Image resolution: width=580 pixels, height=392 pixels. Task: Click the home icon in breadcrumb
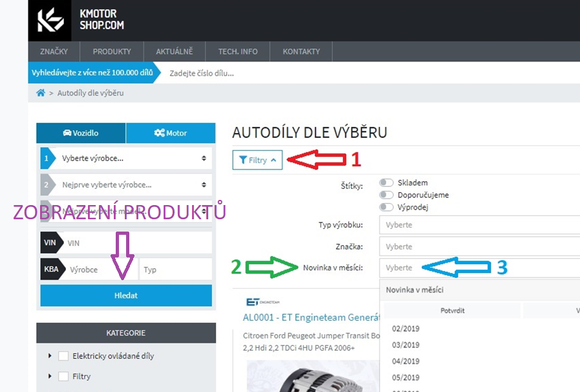(41, 93)
